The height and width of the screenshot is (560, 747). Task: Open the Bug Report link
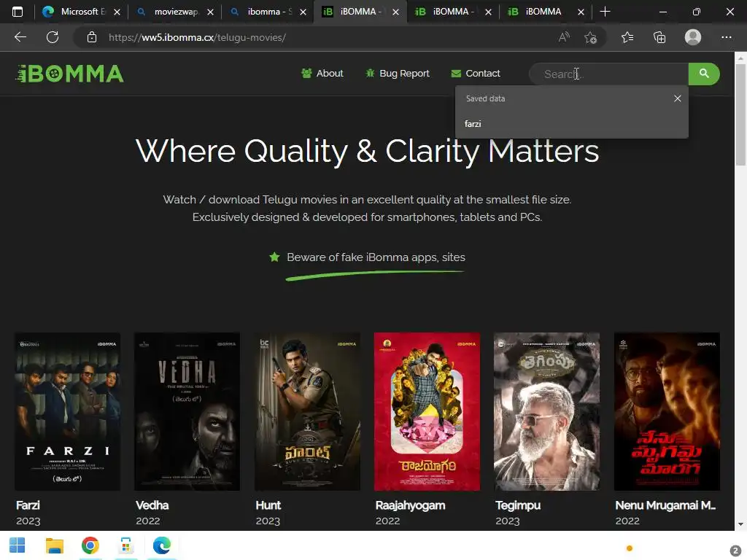click(x=398, y=74)
